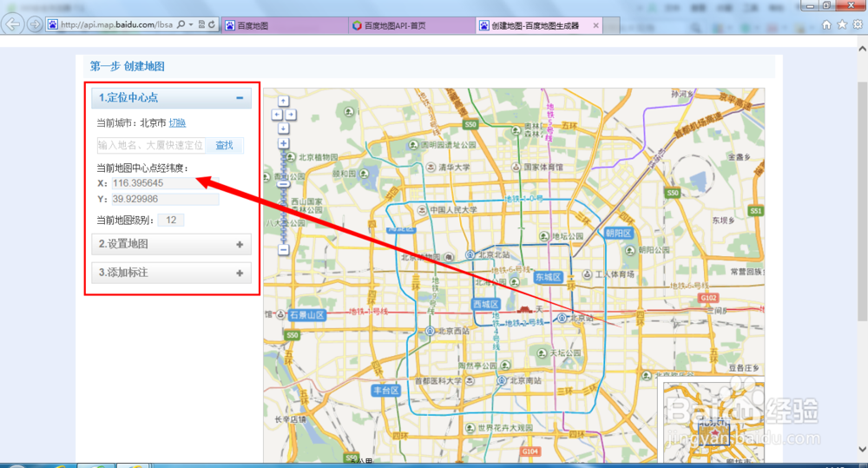Zoom in the map with the plus button
Screen dimensions: 868x468
(x=284, y=143)
